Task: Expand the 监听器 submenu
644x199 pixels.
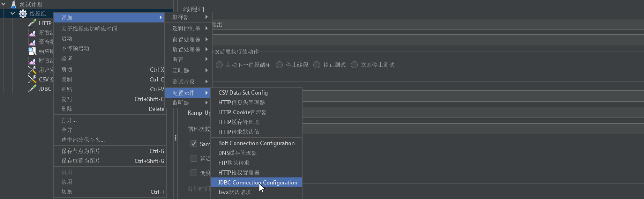Action: point(188,103)
